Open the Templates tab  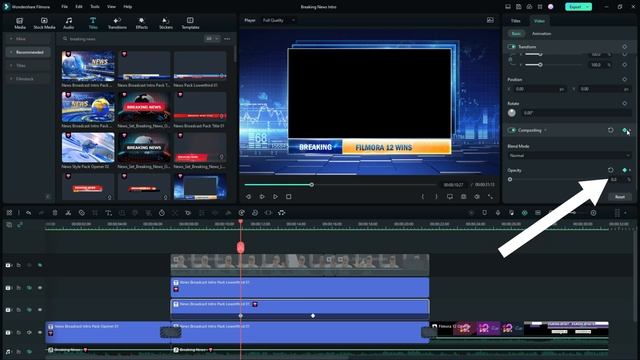(x=190, y=23)
